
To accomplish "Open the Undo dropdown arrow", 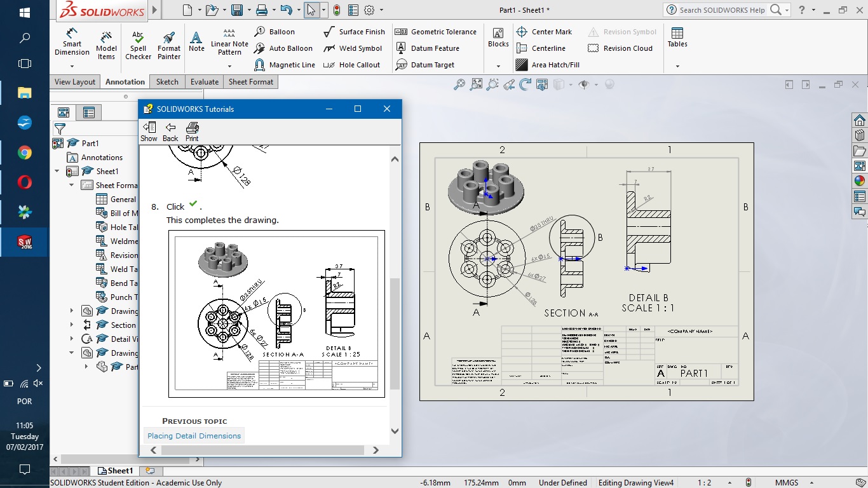I will coord(297,10).
